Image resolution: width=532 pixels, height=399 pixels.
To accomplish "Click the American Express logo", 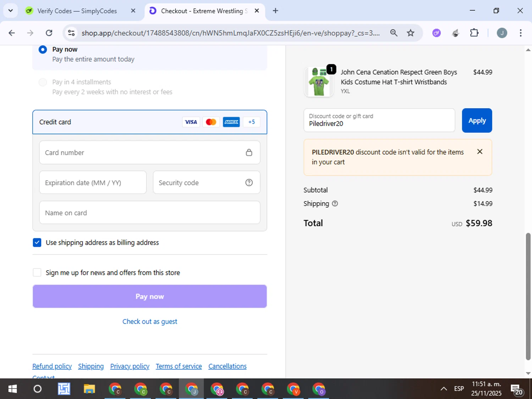I will [231, 122].
